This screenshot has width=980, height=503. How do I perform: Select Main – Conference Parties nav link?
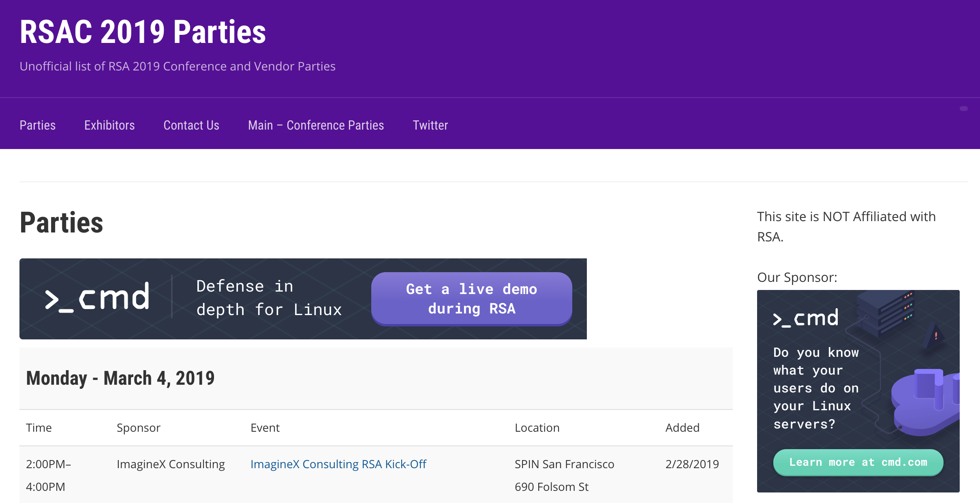(316, 126)
